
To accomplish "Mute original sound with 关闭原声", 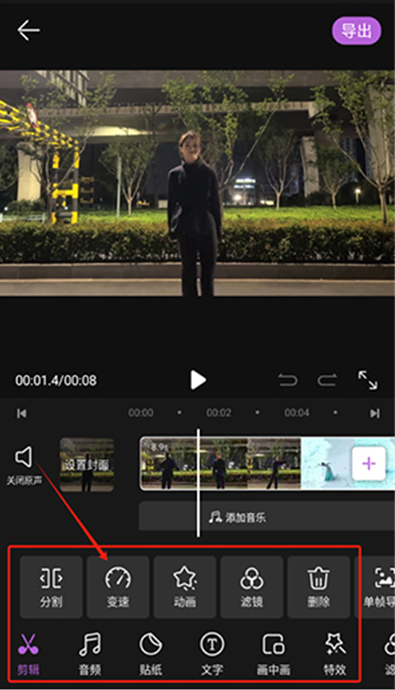I will point(24,466).
